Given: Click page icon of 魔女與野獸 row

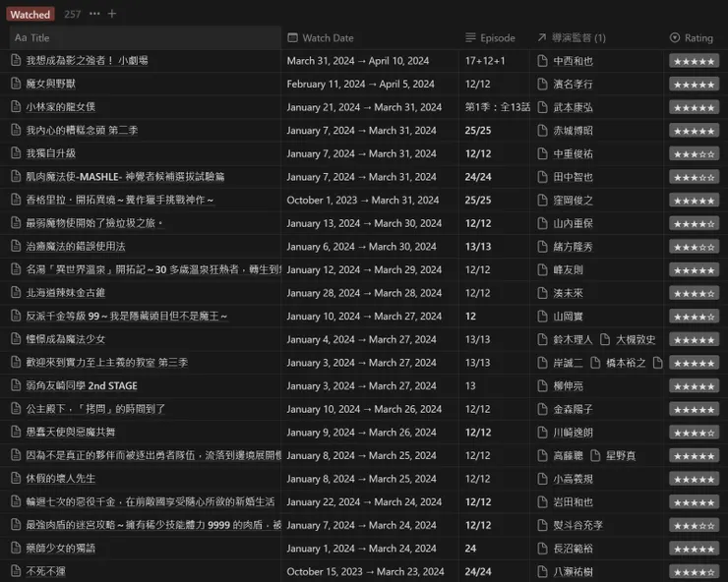Looking at the screenshot, I should tap(17, 84).
